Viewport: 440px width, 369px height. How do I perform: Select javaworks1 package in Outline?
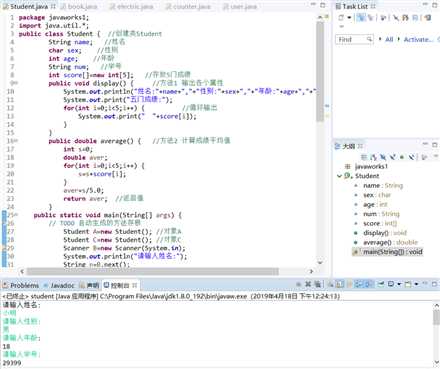tap(371, 166)
